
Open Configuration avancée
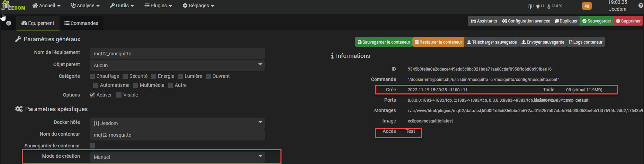pos(526,21)
